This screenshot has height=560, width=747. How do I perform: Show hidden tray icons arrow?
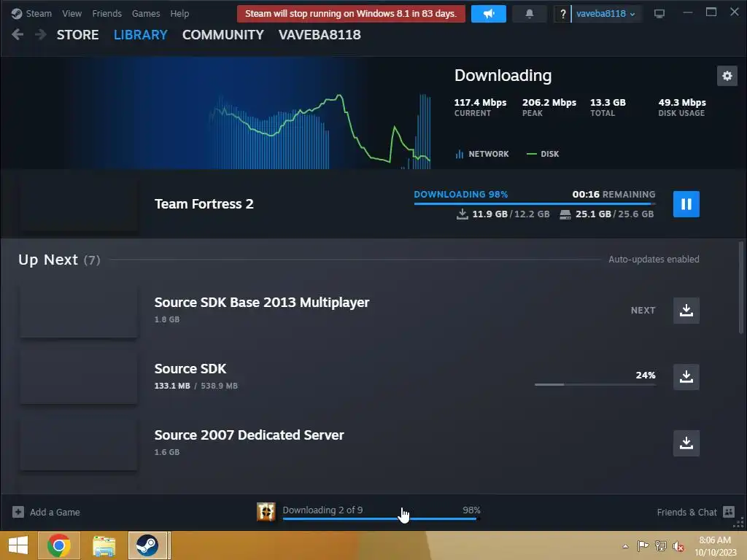pyautogui.click(x=625, y=545)
